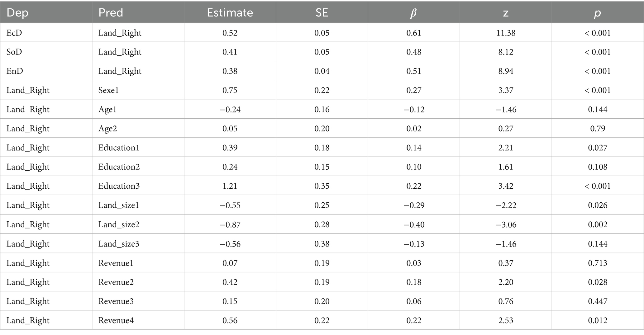Select the Land_size2 predictor cell

(x=119, y=224)
